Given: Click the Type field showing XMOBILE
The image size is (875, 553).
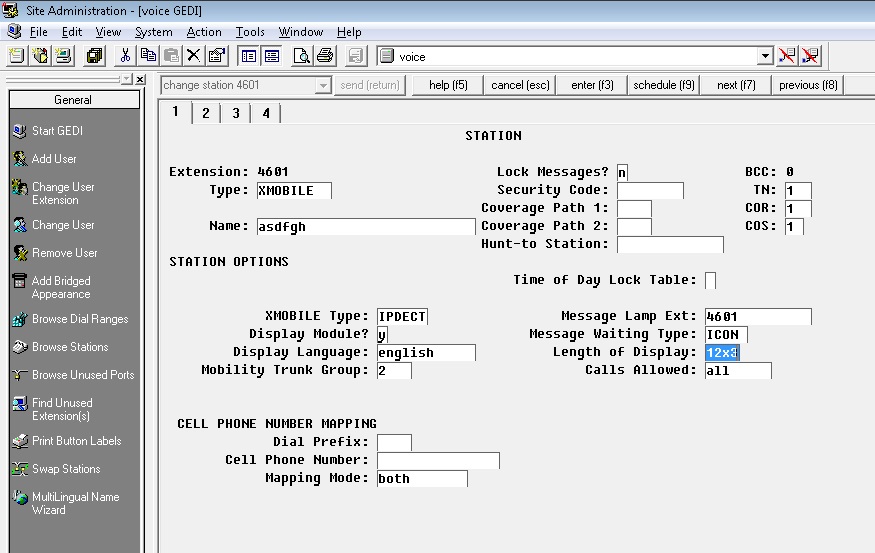Looking at the screenshot, I should 294,190.
